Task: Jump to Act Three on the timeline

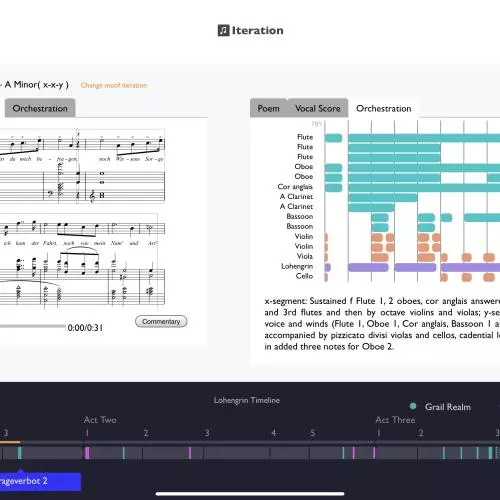Action: 395,420
